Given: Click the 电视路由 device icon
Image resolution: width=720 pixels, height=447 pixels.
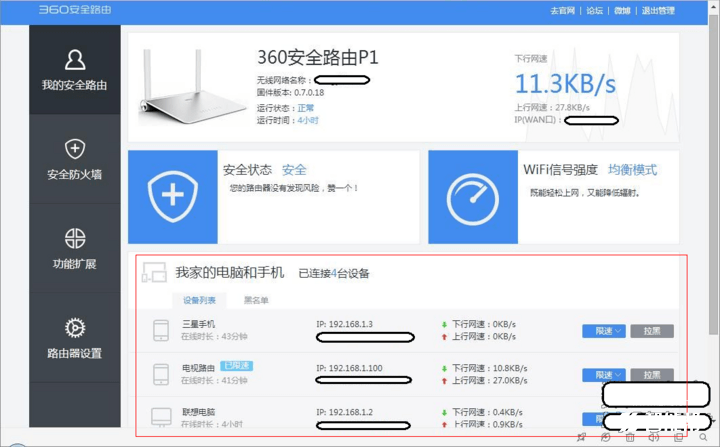Looking at the screenshot, I should [160, 374].
